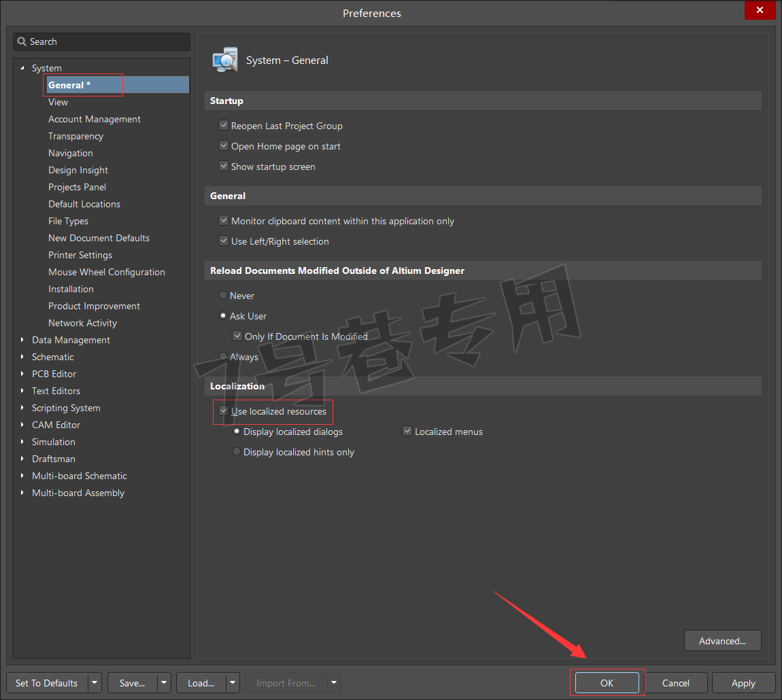Open Advanced settings
The height and width of the screenshot is (700, 782).
(723, 641)
